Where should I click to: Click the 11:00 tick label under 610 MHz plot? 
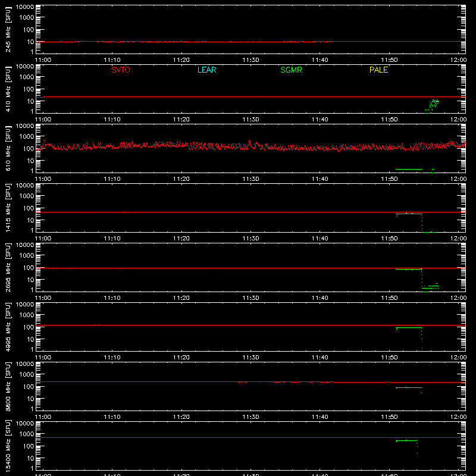point(43,179)
